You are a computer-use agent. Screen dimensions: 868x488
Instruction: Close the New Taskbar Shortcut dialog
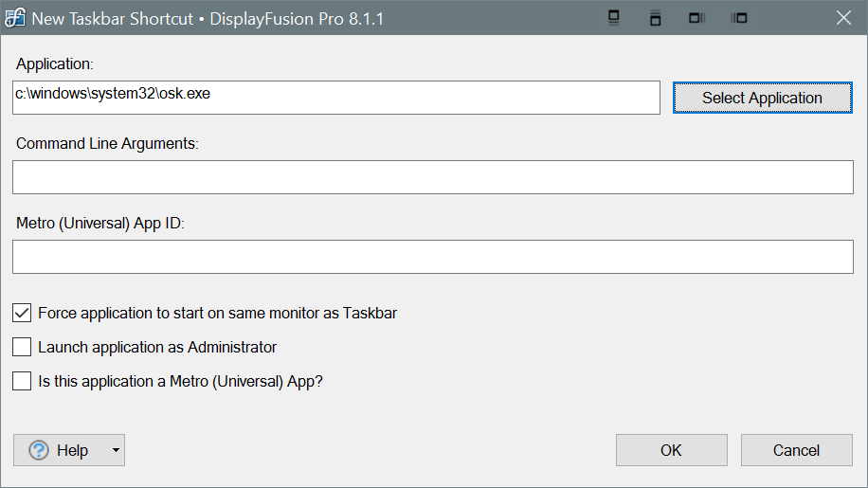pos(842,18)
